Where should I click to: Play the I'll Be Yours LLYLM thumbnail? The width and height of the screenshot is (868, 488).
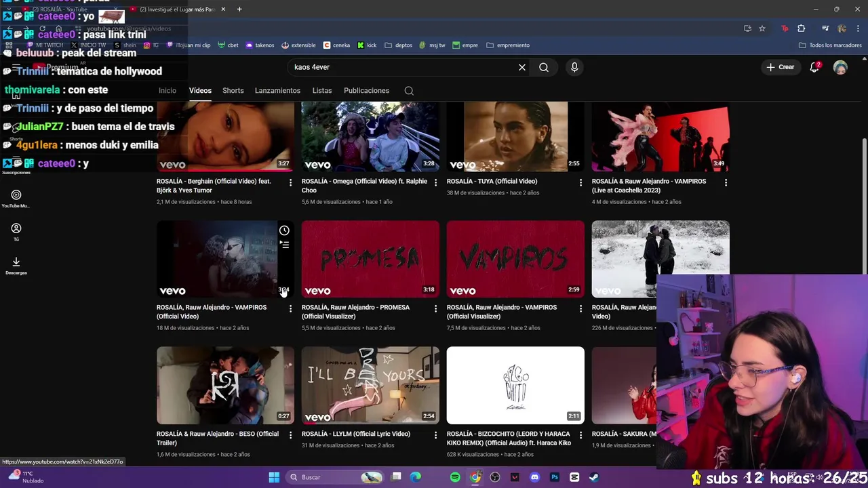click(370, 385)
